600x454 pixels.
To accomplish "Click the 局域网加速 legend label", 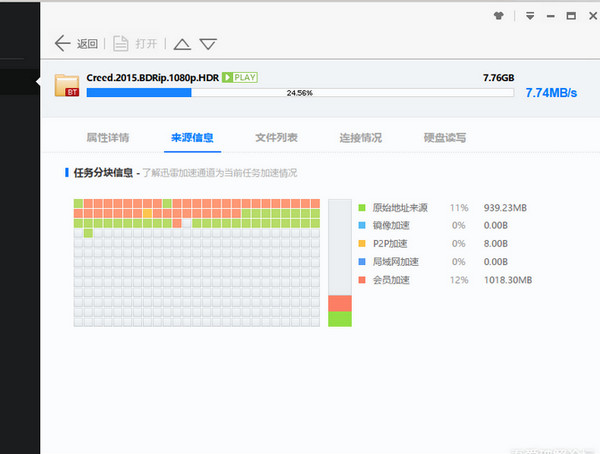I will pos(396,262).
